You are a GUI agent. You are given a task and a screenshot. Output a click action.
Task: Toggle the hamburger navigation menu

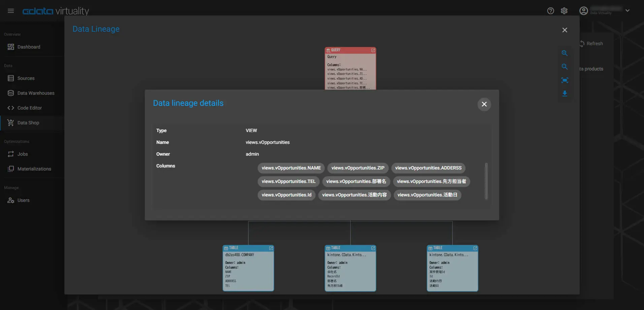click(11, 11)
